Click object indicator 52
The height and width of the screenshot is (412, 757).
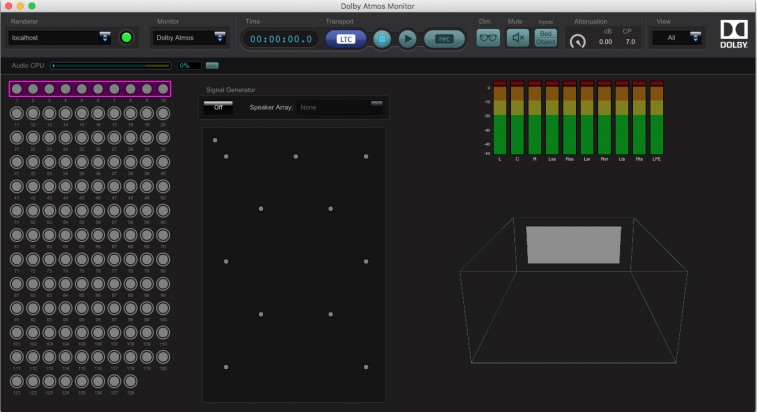(33, 211)
